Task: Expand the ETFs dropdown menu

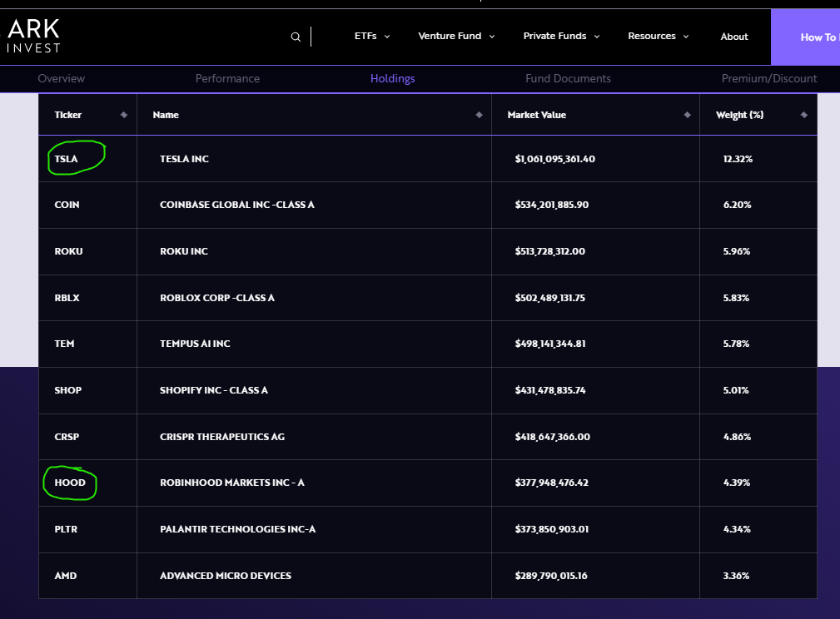Action: (372, 36)
